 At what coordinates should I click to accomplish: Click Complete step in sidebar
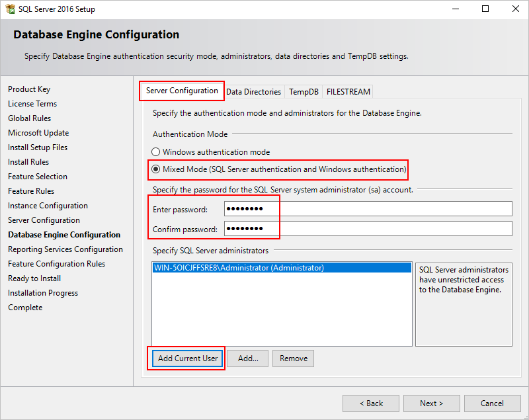pos(25,308)
